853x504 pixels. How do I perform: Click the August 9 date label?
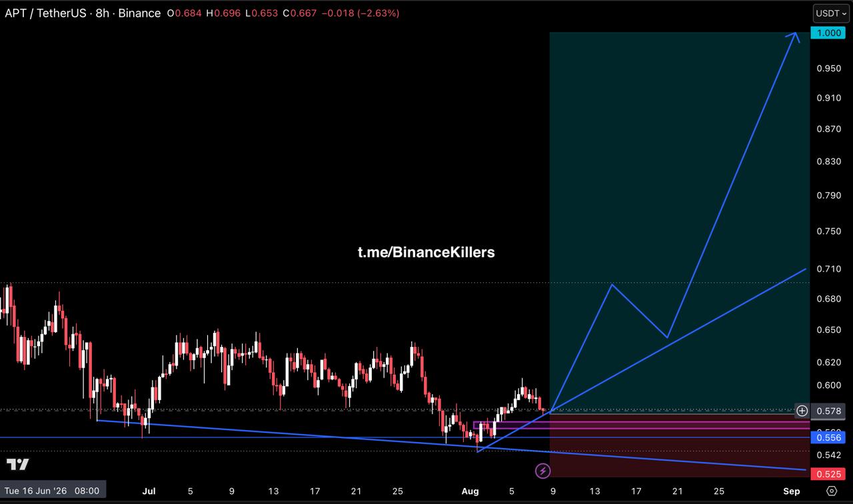coord(552,491)
